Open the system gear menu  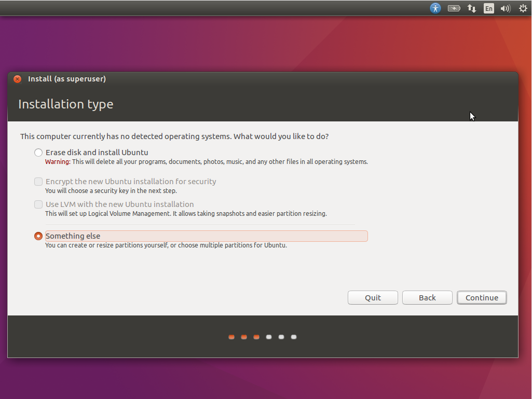point(523,8)
